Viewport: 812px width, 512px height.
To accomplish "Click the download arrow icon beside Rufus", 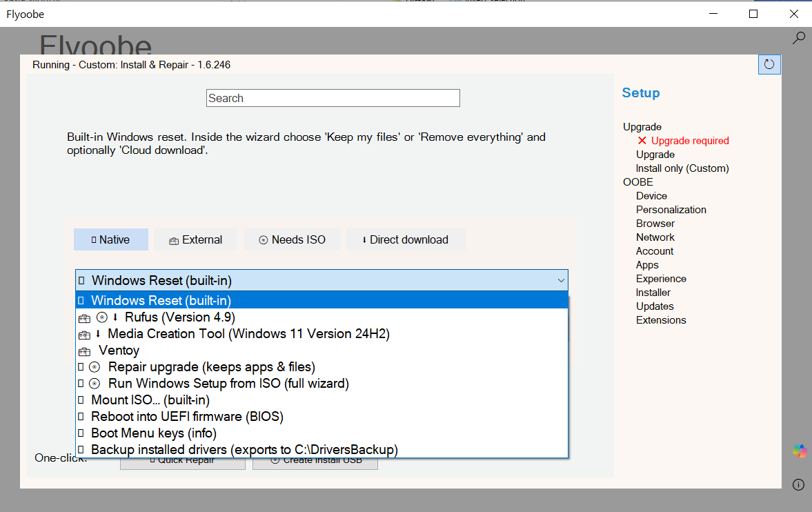I will pos(116,317).
